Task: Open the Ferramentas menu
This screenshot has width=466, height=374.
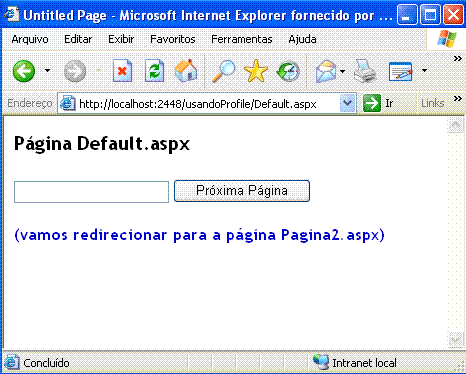Action: (x=242, y=39)
